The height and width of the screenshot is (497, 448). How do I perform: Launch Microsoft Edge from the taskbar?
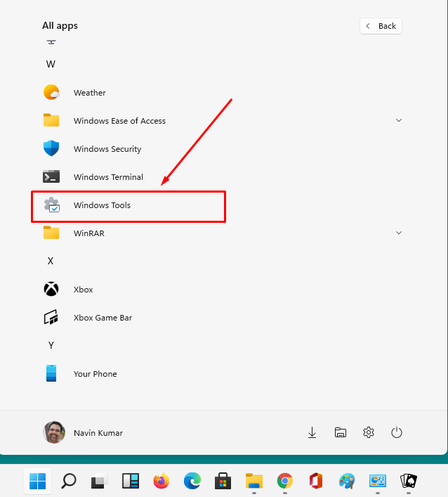click(192, 481)
